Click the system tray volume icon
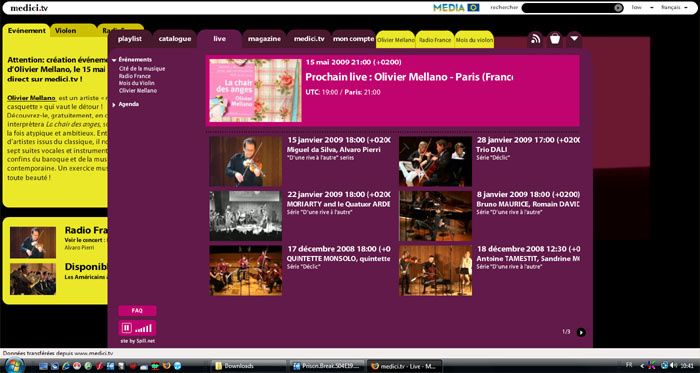 (x=673, y=365)
